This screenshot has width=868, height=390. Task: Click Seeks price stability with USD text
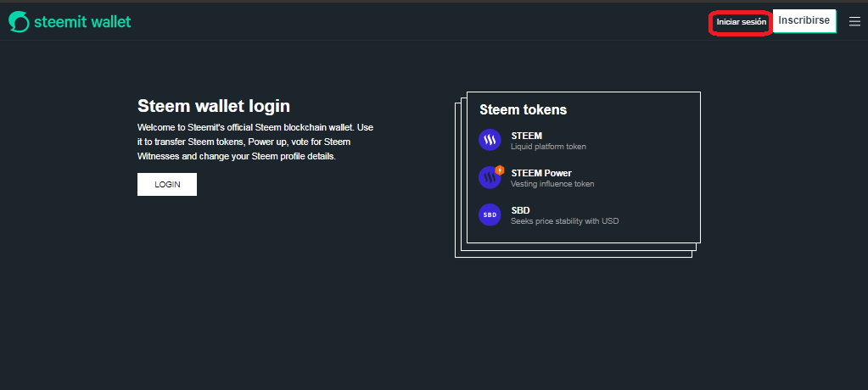[564, 220]
